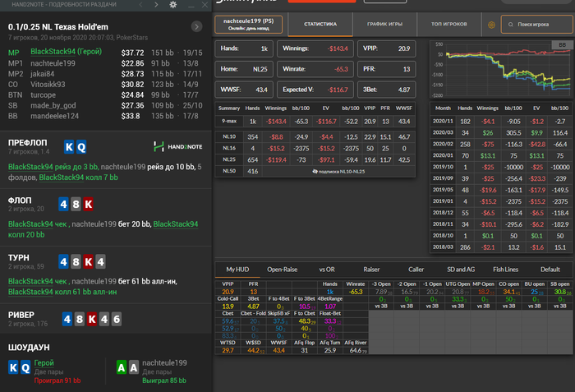Click HUD VPIP value 20.9
This screenshot has height=392, width=575.
228,292
